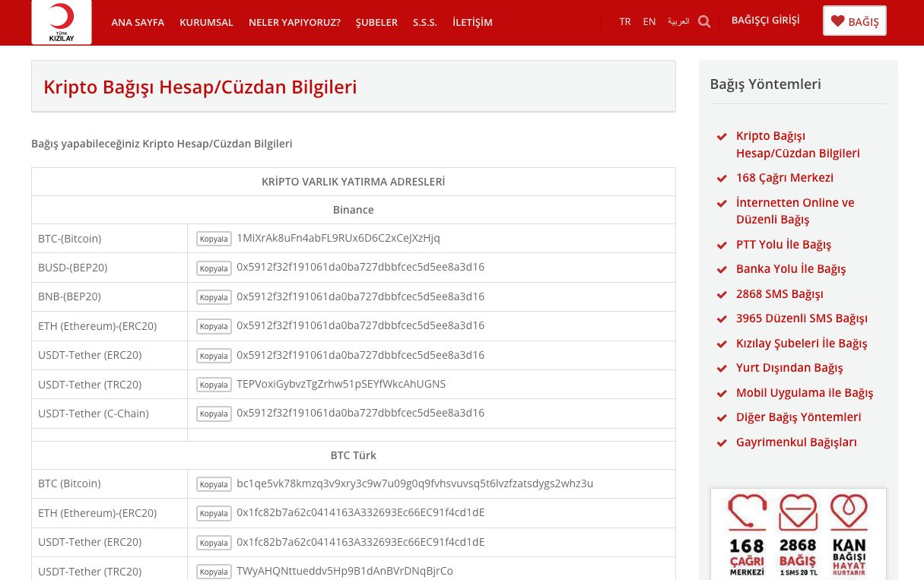Screen dimensions: 924x580
Task: Open 2868 SMS Bağışı link
Action: [x=780, y=293]
